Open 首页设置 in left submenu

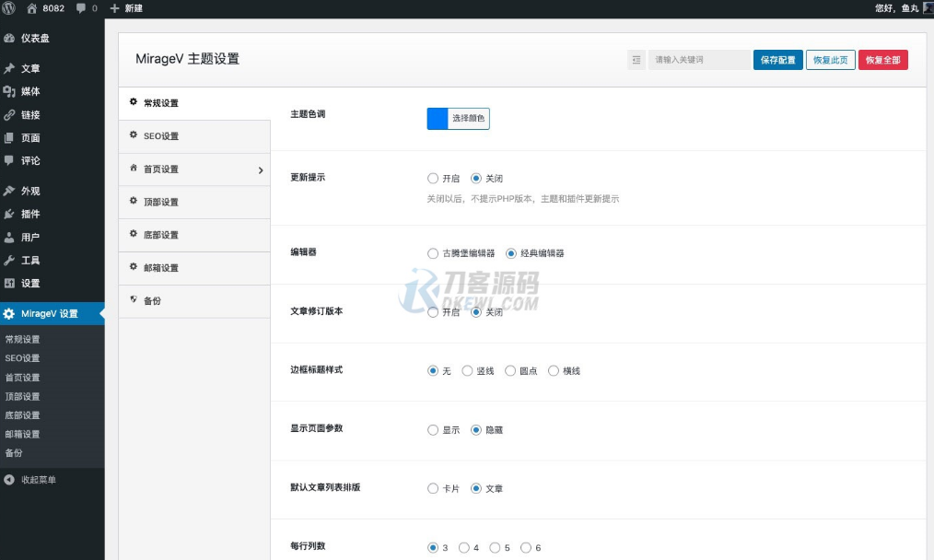[23, 377]
